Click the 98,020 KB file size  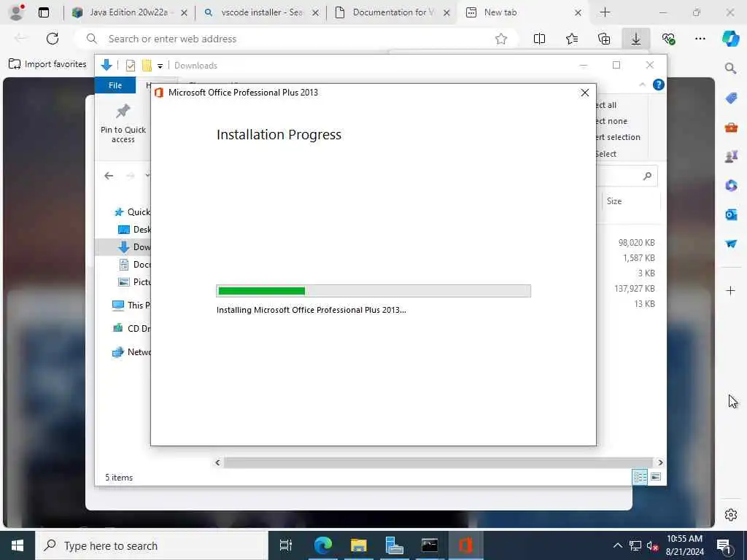636,243
